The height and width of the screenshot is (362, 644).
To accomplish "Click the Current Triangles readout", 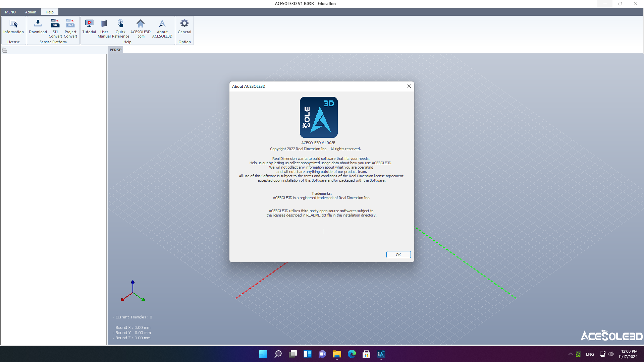I will pyautogui.click(x=133, y=317).
